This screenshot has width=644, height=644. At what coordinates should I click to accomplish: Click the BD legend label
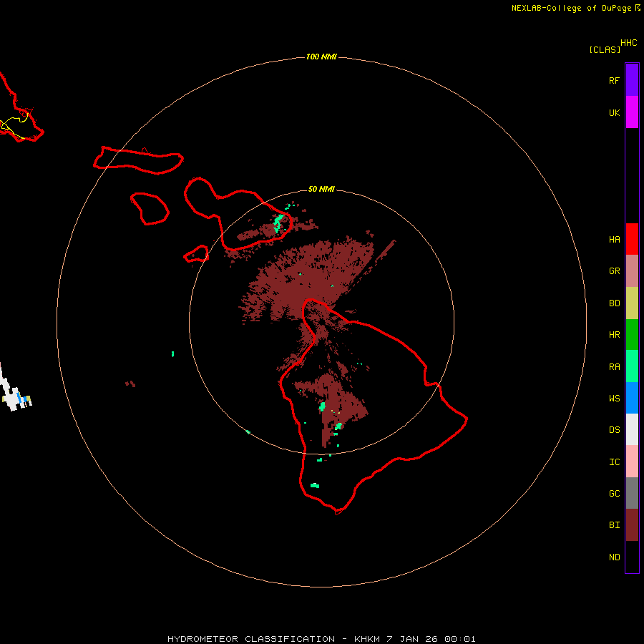pos(614,303)
